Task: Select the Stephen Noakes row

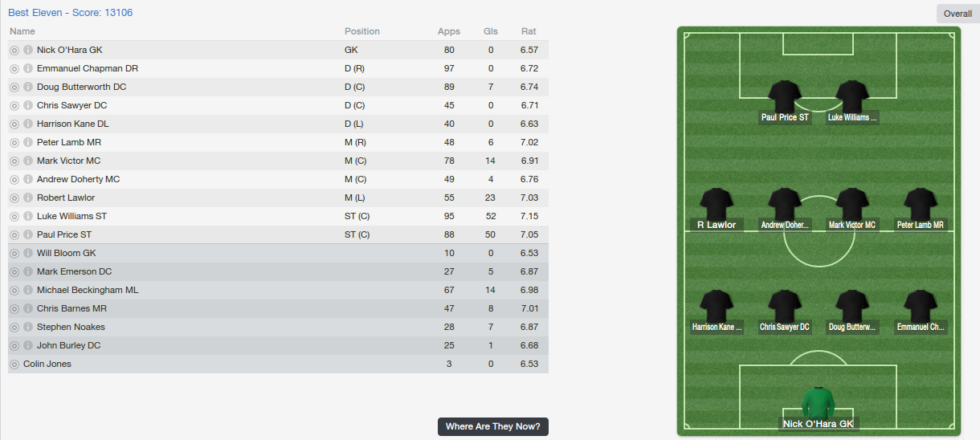Action: coord(278,327)
